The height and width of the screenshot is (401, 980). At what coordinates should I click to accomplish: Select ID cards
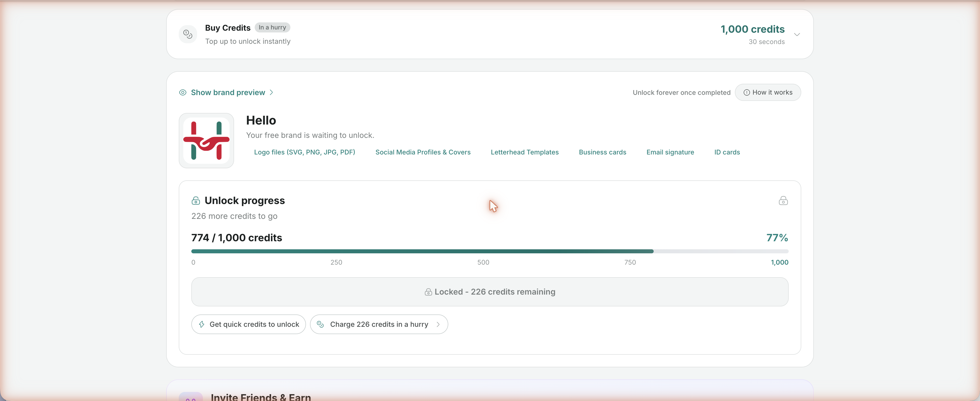point(727,152)
